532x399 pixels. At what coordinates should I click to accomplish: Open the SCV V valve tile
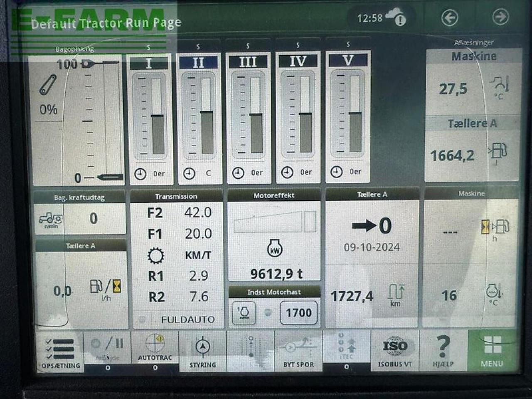pos(348,116)
